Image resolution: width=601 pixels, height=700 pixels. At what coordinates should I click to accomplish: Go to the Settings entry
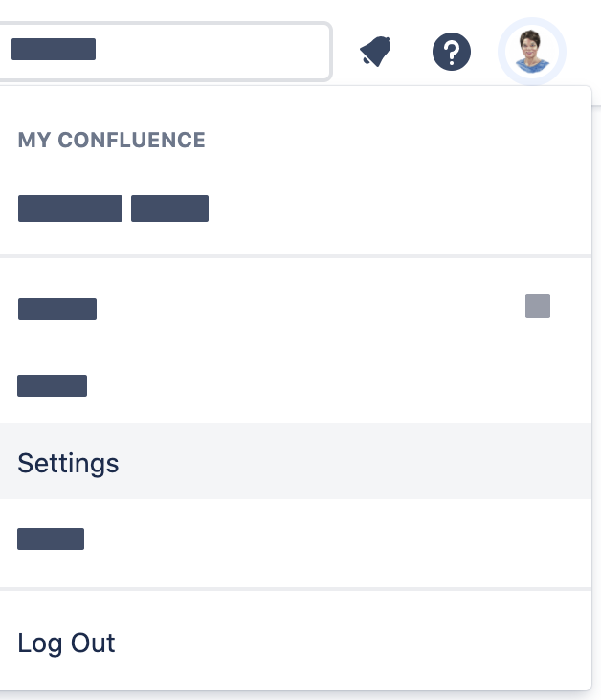pyautogui.click(x=69, y=463)
